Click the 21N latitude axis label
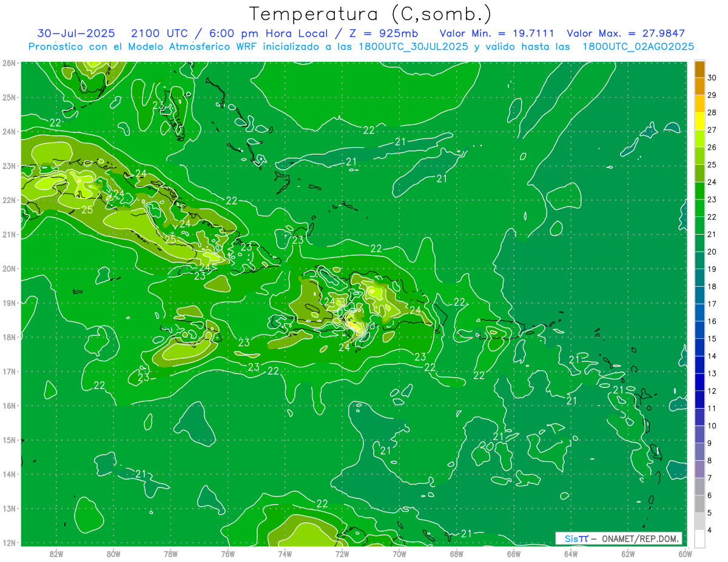 pos(8,234)
